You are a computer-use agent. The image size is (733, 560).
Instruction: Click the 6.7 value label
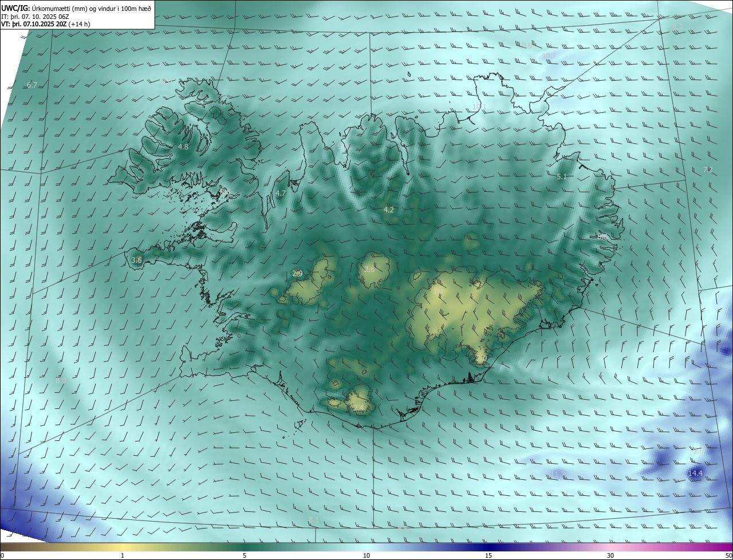tap(32, 85)
